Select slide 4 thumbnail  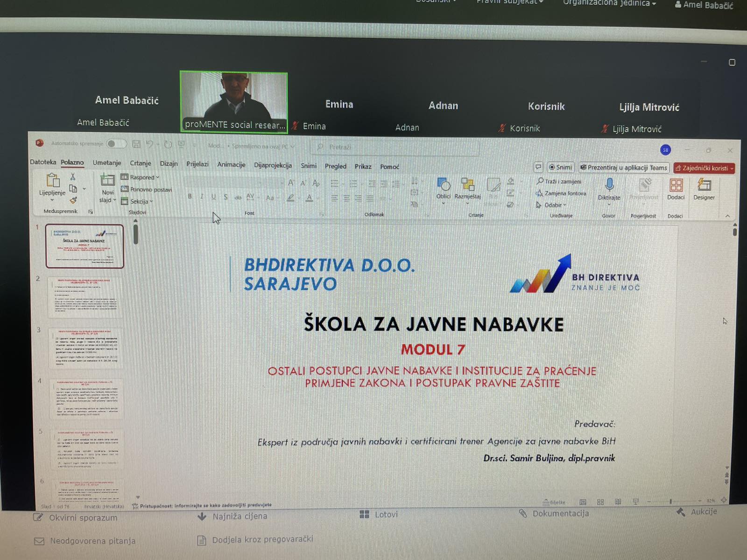tap(87, 399)
